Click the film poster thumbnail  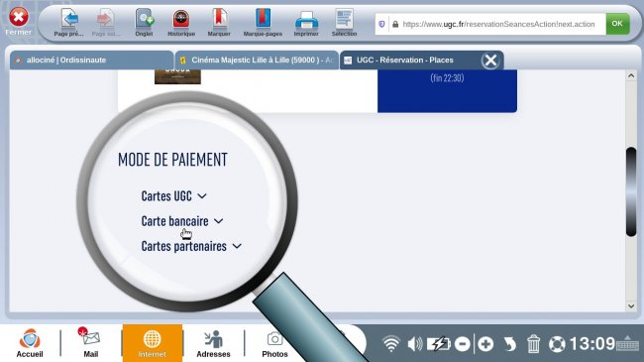pyautogui.click(x=177, y=76)
